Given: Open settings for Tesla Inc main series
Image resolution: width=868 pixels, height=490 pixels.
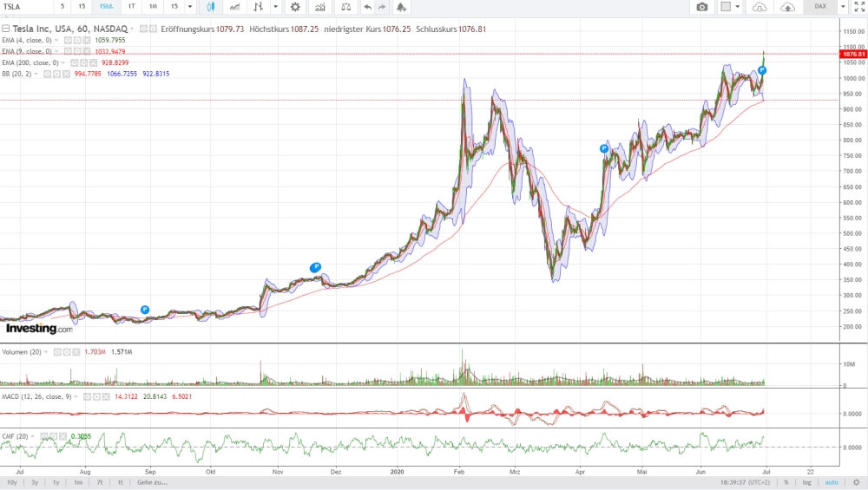Looking at the screenshot, I should coord(154,29).
